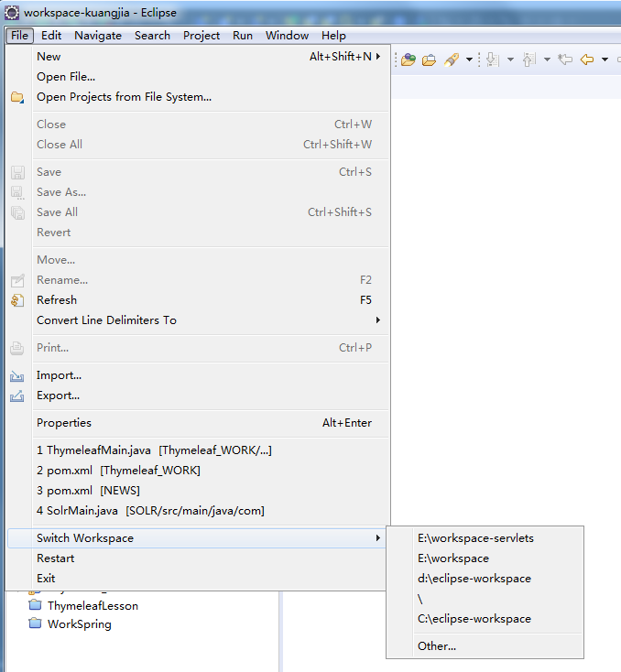Switch to E:\workspace workspace

click(485, 558)
